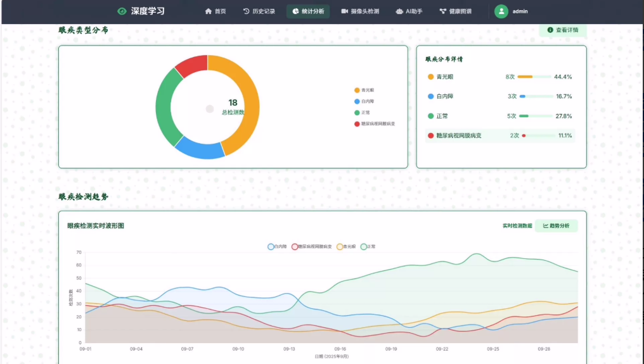Click the 16.7% value
This screenshot has height=364, width=644.
coord(564,96)
